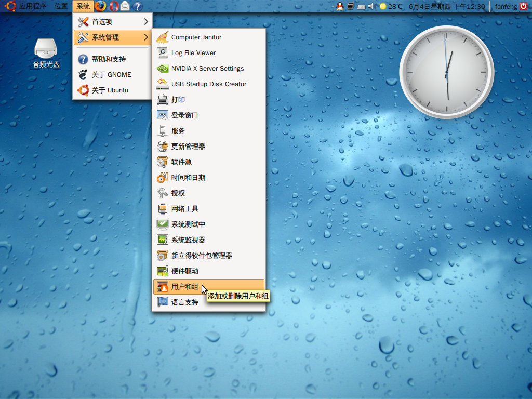Click the keys icon next to 授权
Viewport: 532px width, 399px height.
click(x=163, y=193)
